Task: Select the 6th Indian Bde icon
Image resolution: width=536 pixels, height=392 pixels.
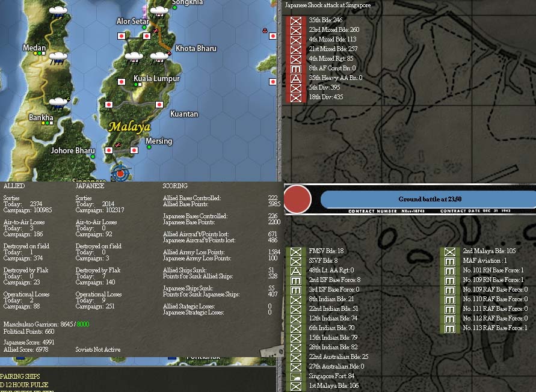Action: click(296, 328)
